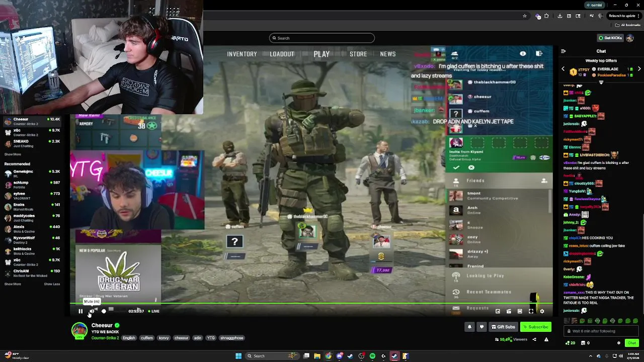Switch to the INVENTORY tab in-game
The height and width of the screenshot is (362, 644).
click(x=242, y=54)
